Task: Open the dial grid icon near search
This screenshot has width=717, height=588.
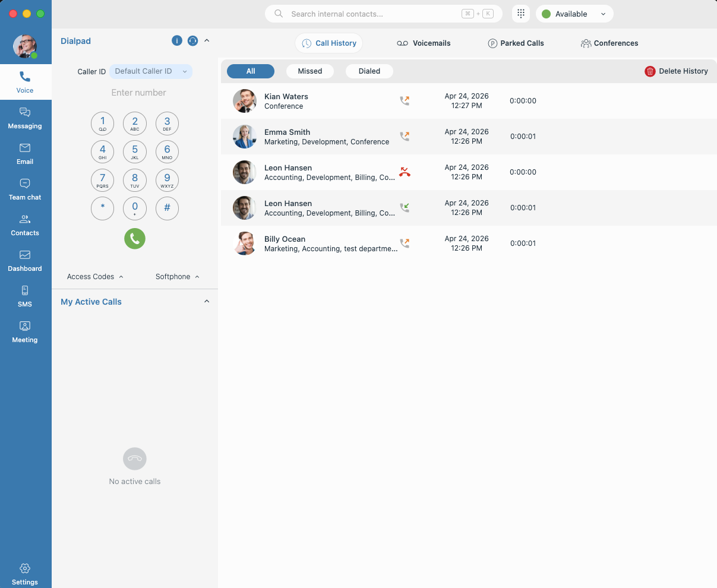Action: (520, 14)
